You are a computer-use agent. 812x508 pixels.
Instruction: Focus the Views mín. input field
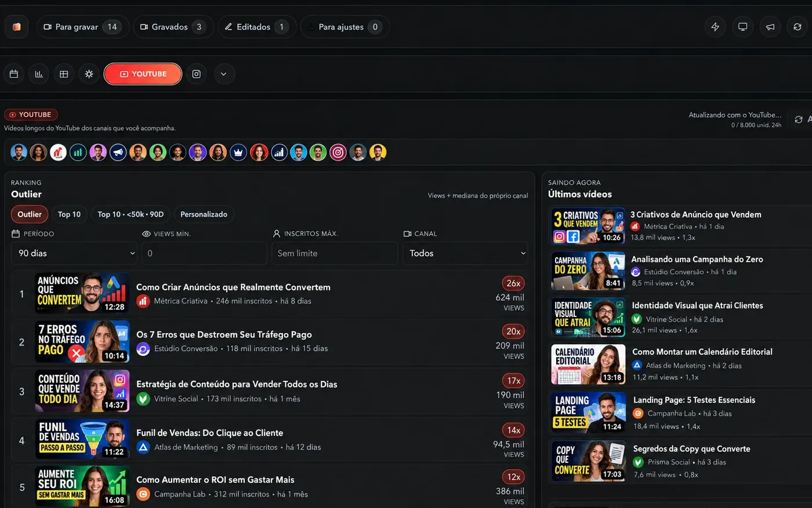pyautogui.click(x=204, y=253)
